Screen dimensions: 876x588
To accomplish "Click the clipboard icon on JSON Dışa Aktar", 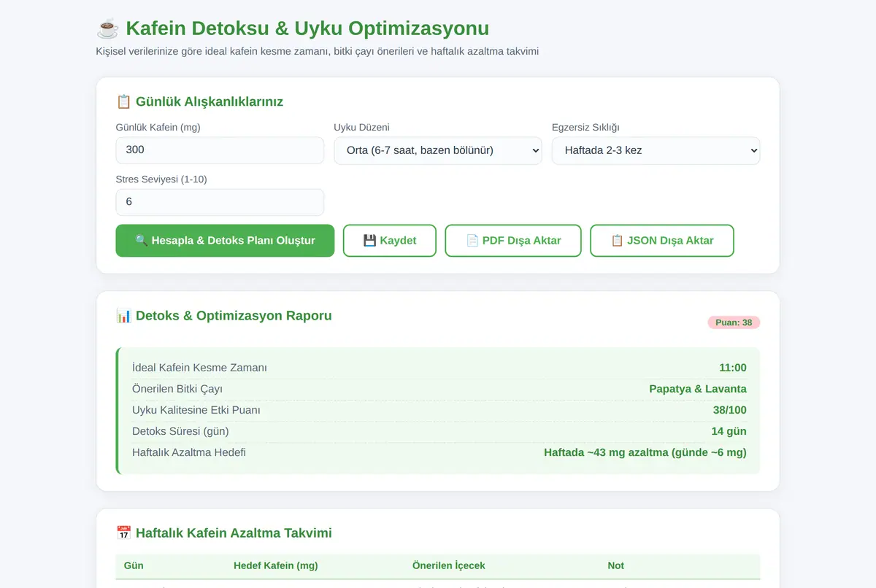I will tap(617, 241).
